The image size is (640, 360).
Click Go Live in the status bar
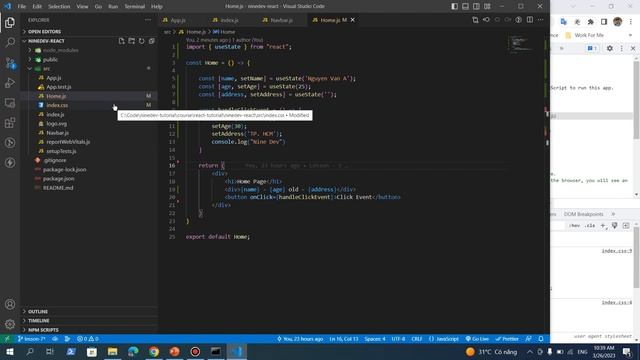tap(477, 339)
